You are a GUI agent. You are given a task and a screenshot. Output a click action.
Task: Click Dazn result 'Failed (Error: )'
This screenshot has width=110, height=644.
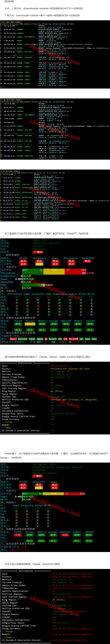[61, 366]
